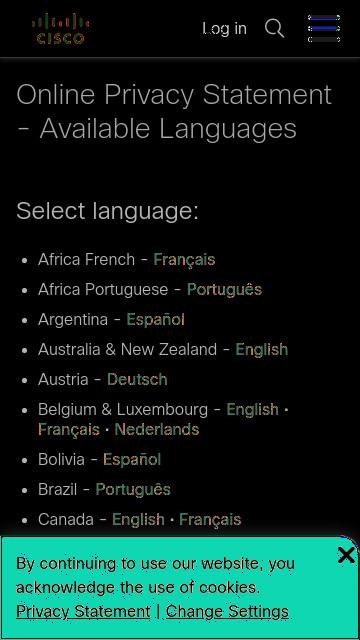Open Argentina Español link
This screenshot has height=640, width=360.
156,319
